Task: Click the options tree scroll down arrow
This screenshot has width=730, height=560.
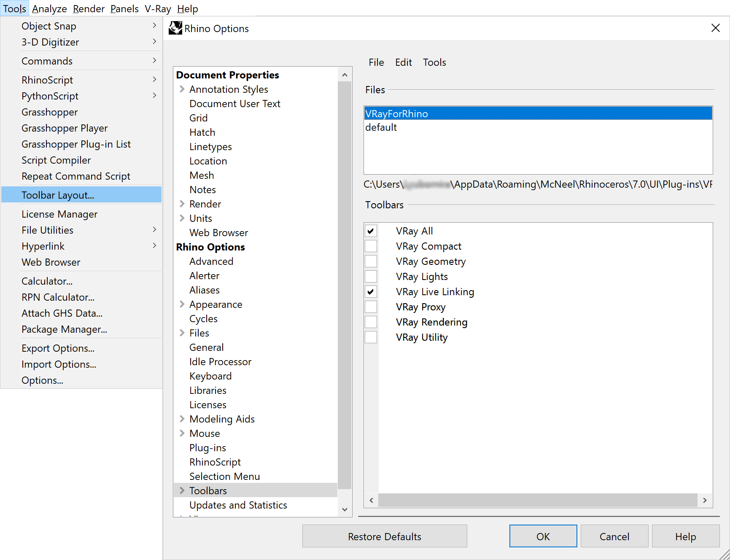Action: pos(345,509)
